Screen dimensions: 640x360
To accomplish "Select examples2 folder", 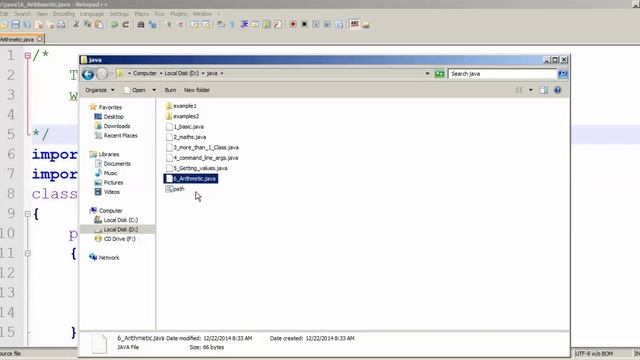I will point(182,116).
